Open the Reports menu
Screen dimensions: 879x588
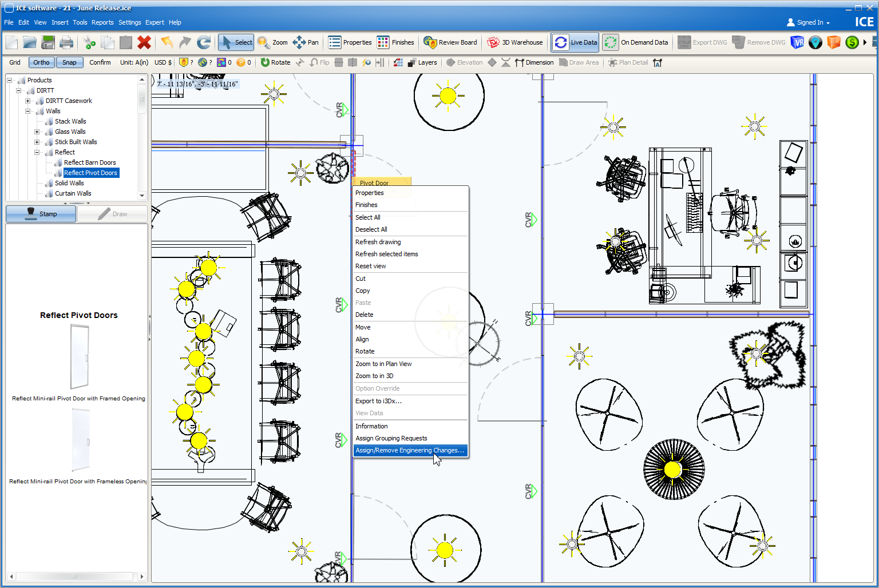pos(102,22)
